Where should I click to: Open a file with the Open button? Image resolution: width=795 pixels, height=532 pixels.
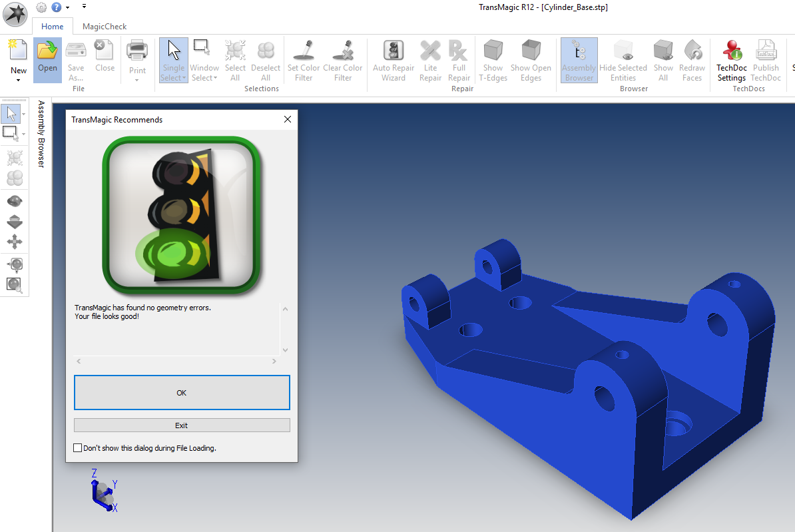click(47, 60)
